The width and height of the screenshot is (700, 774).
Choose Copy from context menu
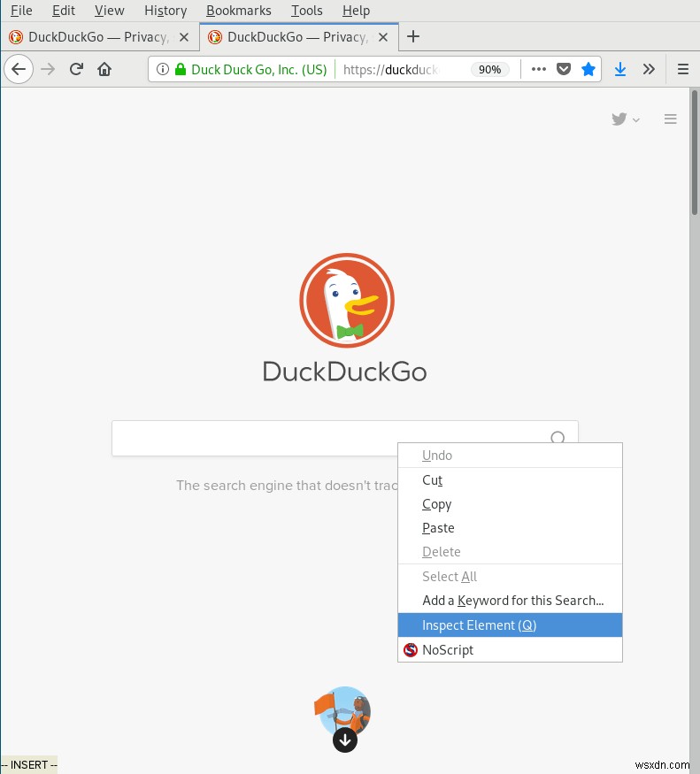pyautogui.click(x=510, y=504)
